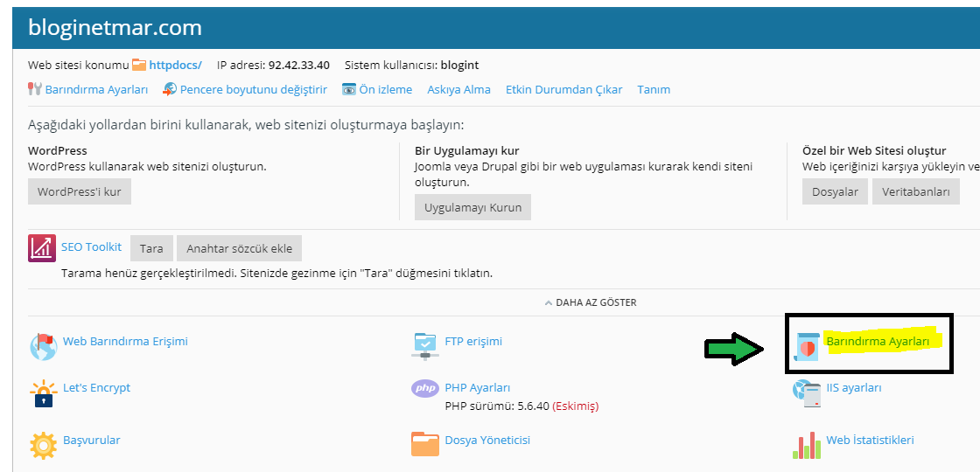The width and height of the screenshot is (980, 472).
Task: Open the SEO Toolkit link
Action: point(91,246)
